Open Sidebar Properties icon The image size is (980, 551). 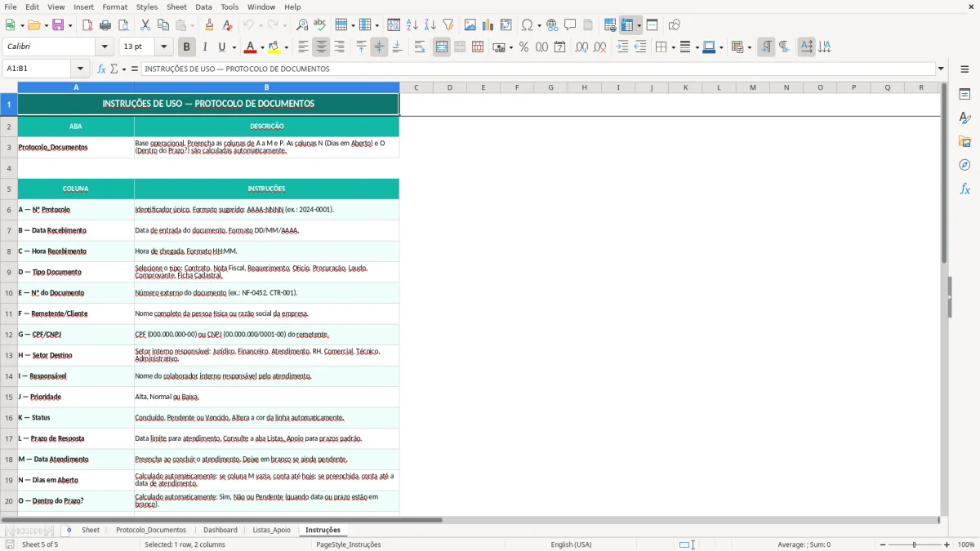[964, 95]
